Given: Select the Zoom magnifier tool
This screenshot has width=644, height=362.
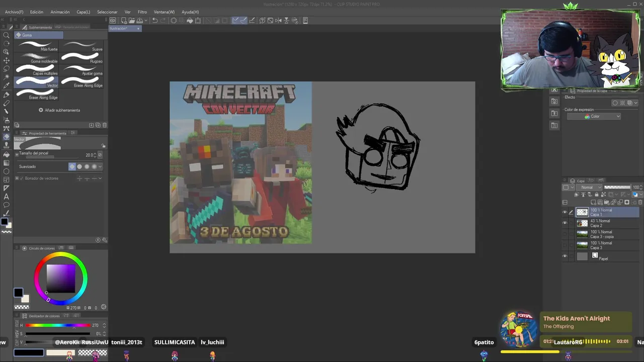Looking at the screenshot, I should (6, 35).
